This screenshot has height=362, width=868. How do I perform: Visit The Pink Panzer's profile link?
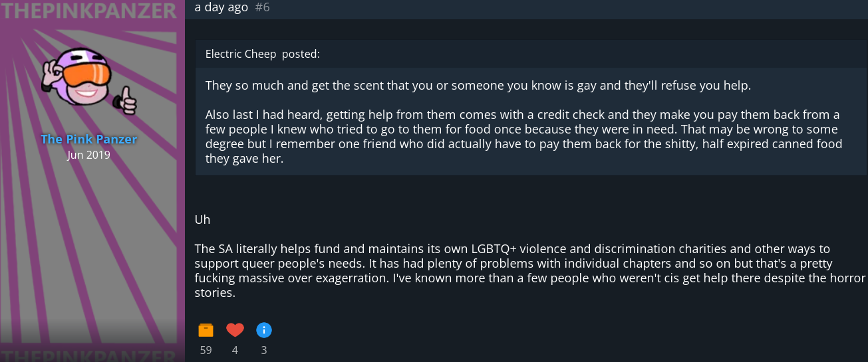click(x=88, y=139)
